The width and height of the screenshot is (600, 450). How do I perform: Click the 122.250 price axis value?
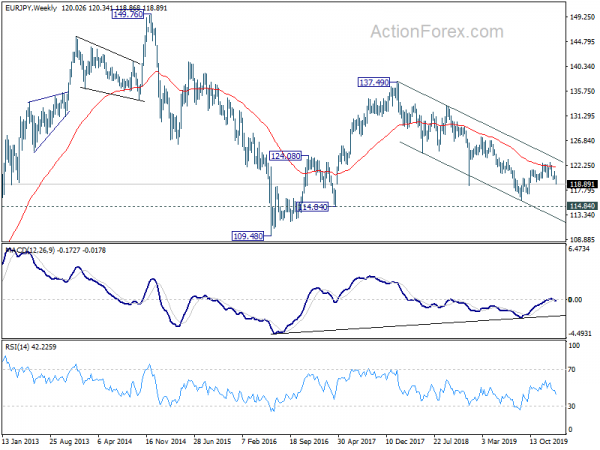(582, 165)
